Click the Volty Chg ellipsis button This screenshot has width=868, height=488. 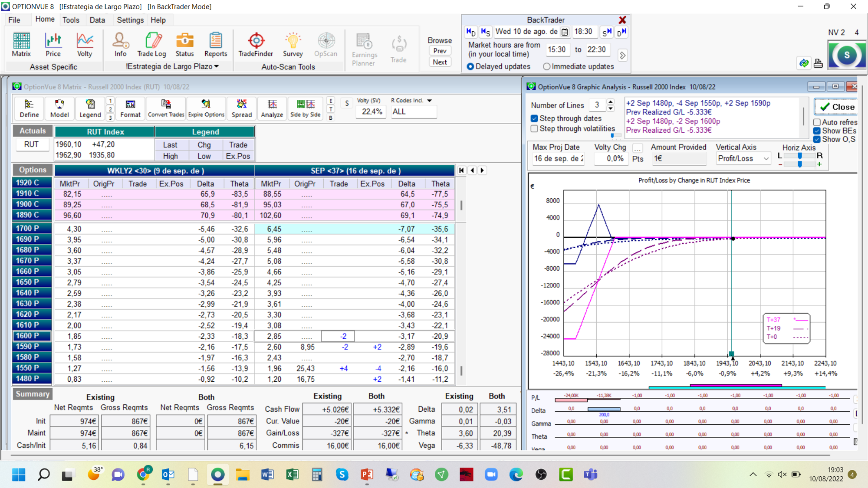(637, 148)
